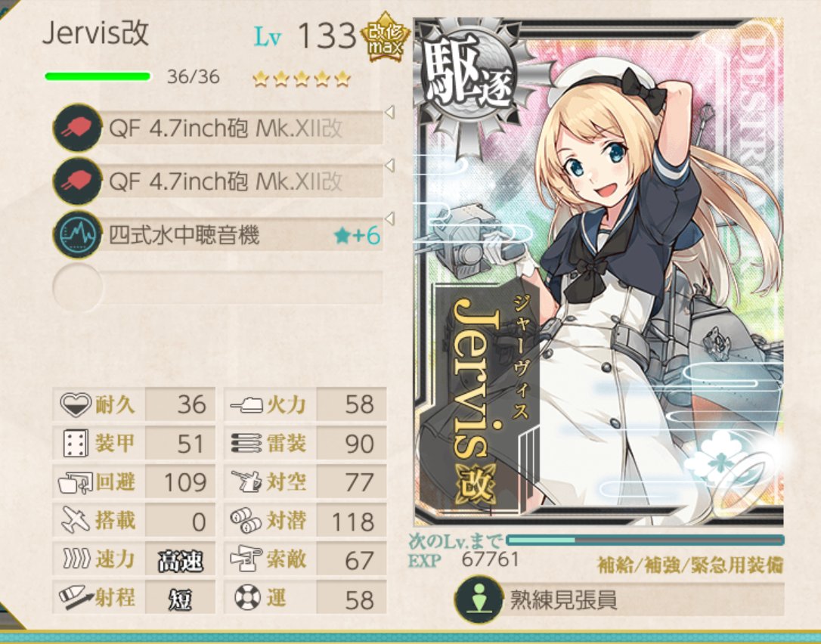Viewport: 821px width, 644px height.
Task: Expand arrow beside second equipment slot
Action: (x=389, y=166)
